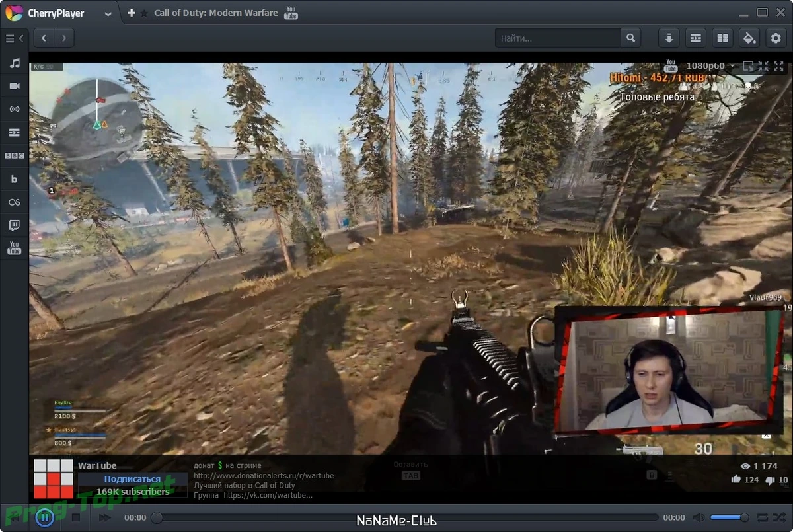Image resolution: width=793 pixels, height=532 pixels.
Task: Show the playlist via toolbar list icon
Action: coord(695,38)
